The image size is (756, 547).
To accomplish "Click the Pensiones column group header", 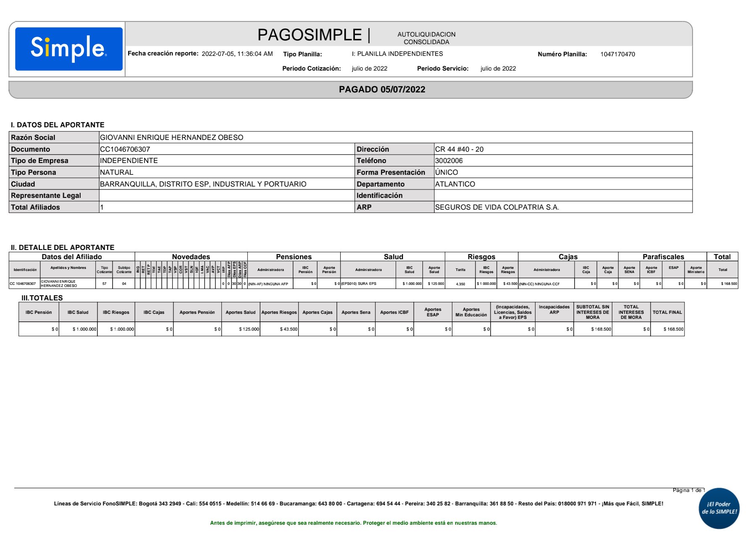I will 294,257.
